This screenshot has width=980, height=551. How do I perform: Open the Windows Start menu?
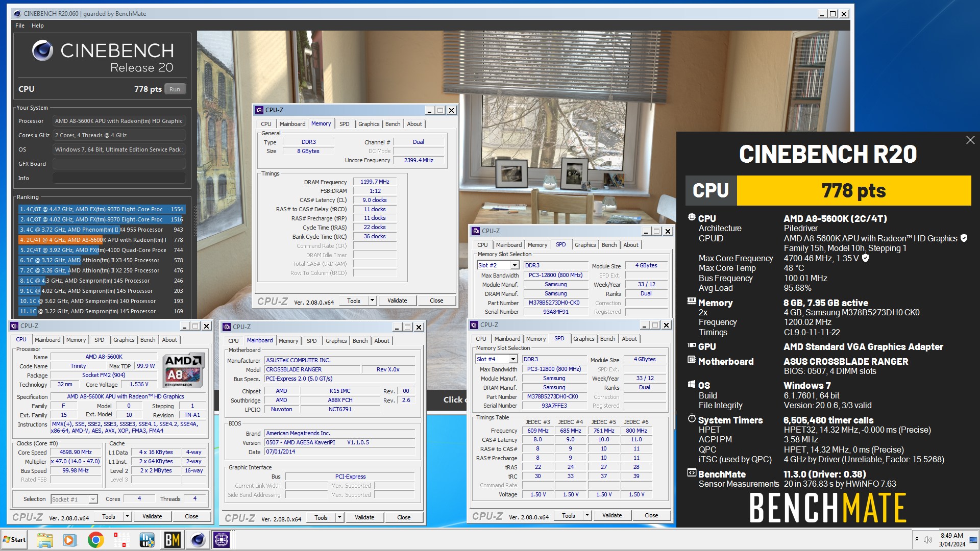point(14,540)
